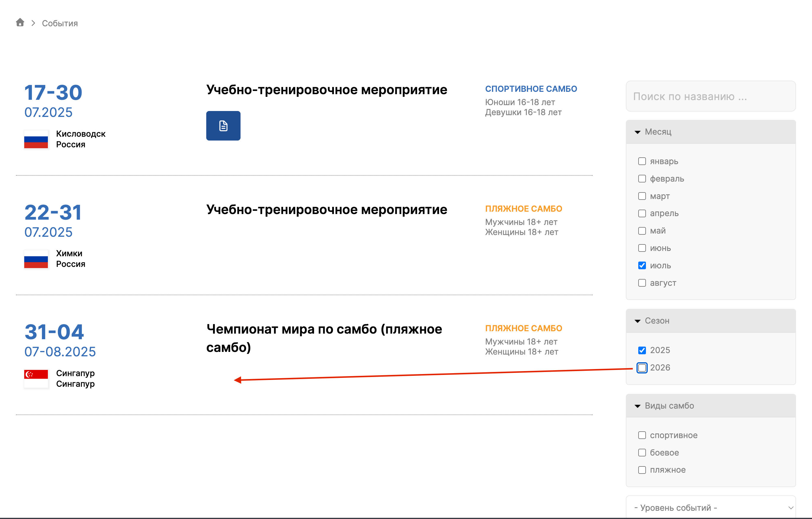Click the События breadcrumb link
Screen dimensions: 812x519
point(60,23)
